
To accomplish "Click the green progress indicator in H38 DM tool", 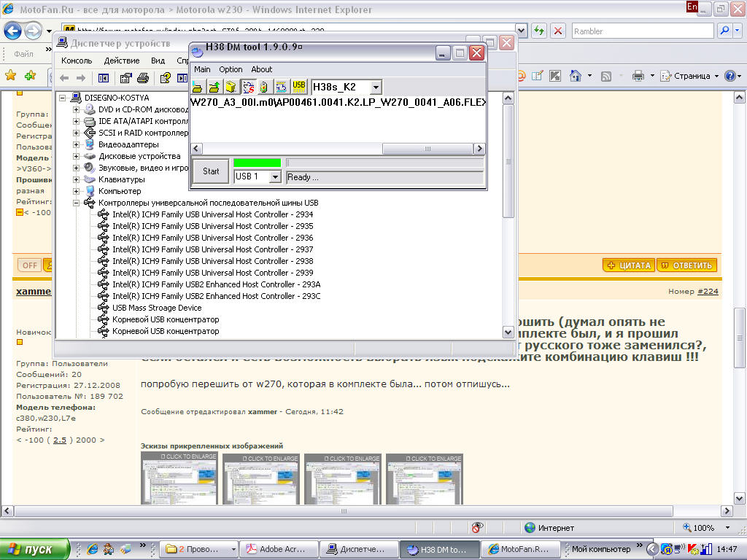I will [258, 163].
